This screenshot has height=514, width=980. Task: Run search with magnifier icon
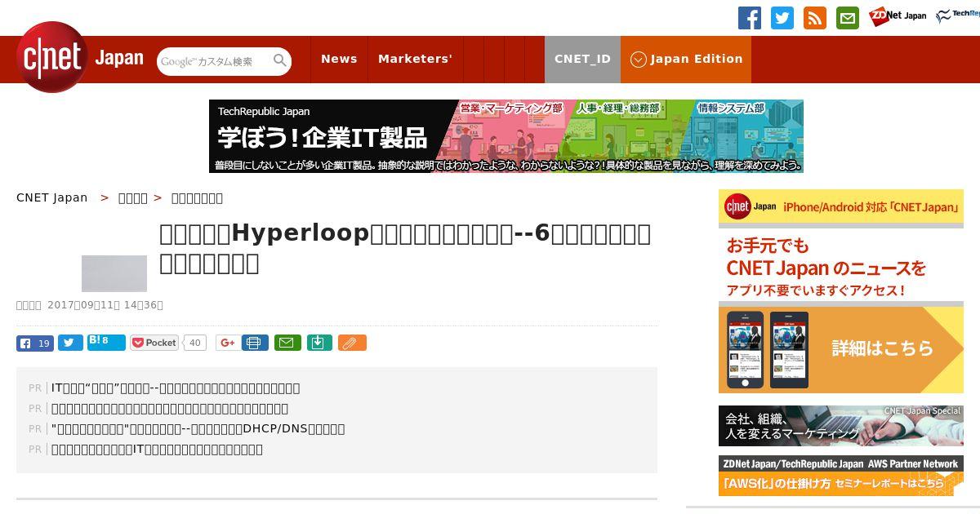click(x=280, y=61)
